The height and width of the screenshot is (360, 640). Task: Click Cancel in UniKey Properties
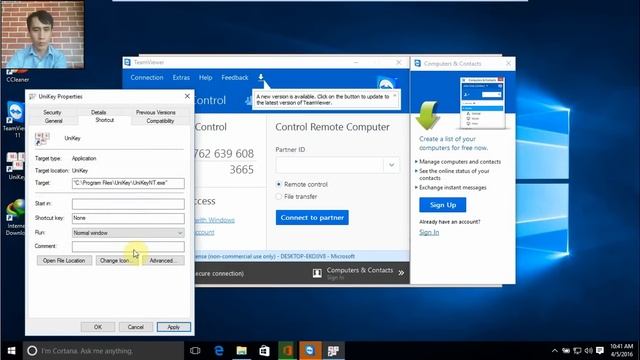[136, 327]
